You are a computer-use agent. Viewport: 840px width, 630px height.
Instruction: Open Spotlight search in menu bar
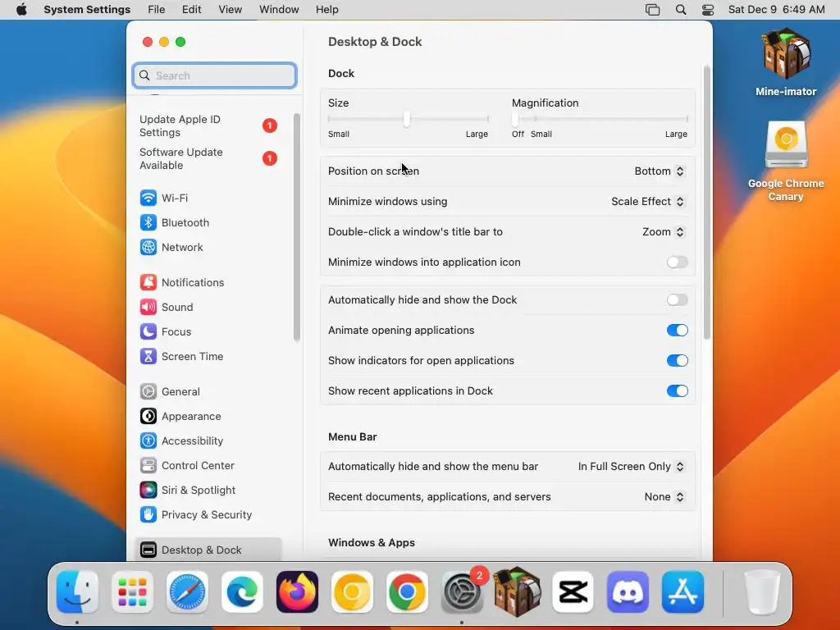681,10
